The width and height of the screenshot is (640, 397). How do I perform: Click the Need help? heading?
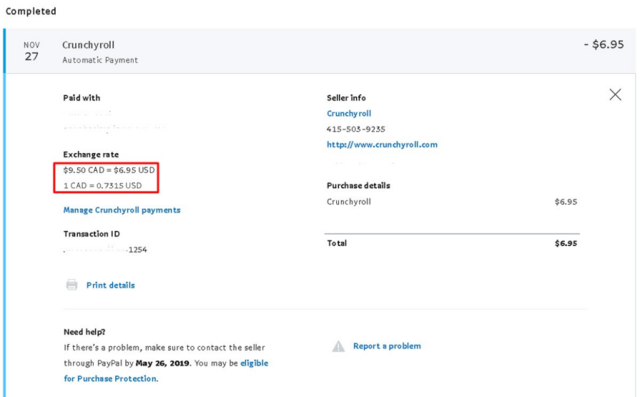(84, 332)
